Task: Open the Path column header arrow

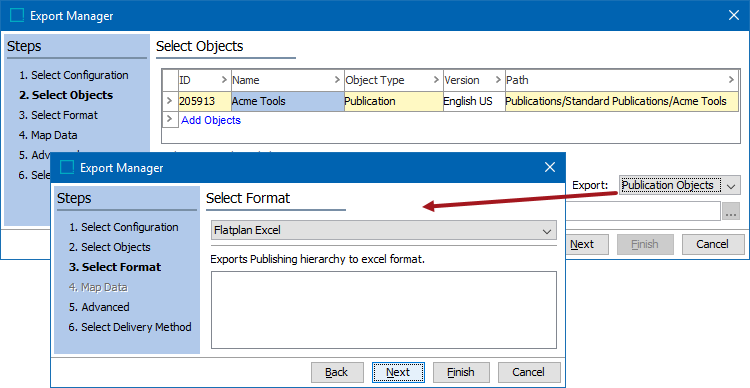Action: pos(731,79)
